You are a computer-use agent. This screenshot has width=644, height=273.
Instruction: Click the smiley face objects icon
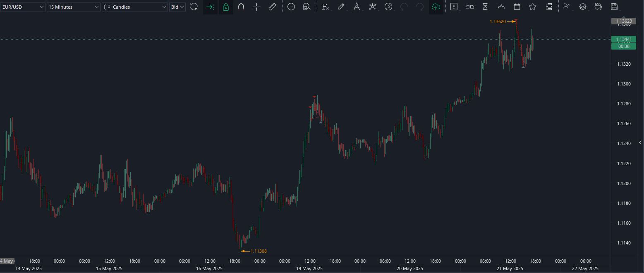click(x=388, y=7)
